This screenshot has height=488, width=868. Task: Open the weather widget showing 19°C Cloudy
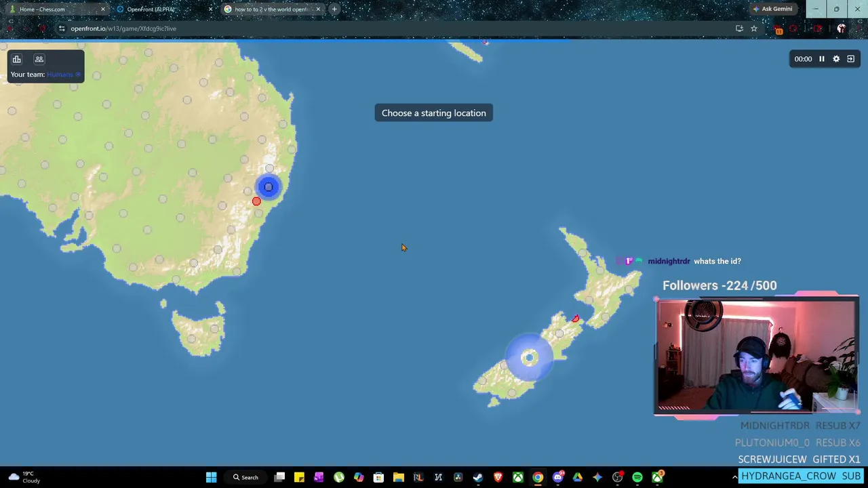24,477
